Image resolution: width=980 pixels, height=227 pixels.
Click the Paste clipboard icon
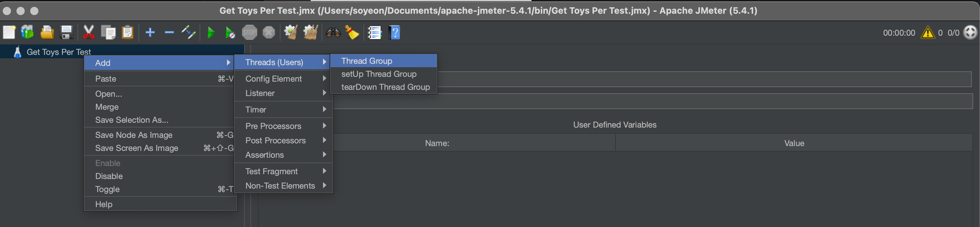(128, 32)
